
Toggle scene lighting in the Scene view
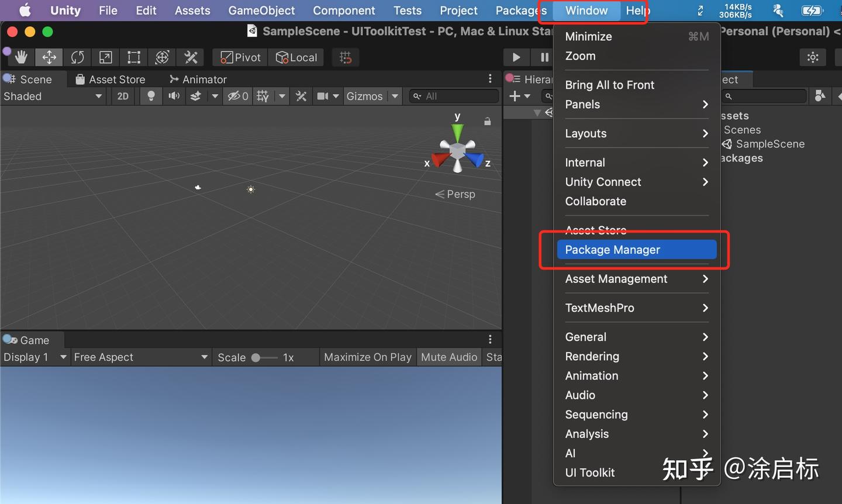151,96
